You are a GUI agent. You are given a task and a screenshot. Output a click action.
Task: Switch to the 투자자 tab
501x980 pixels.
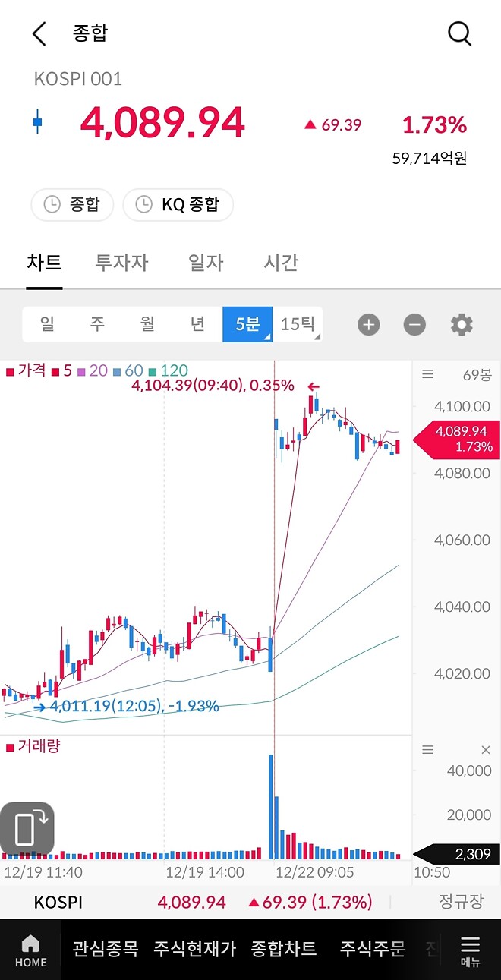[x=121, y=263]
